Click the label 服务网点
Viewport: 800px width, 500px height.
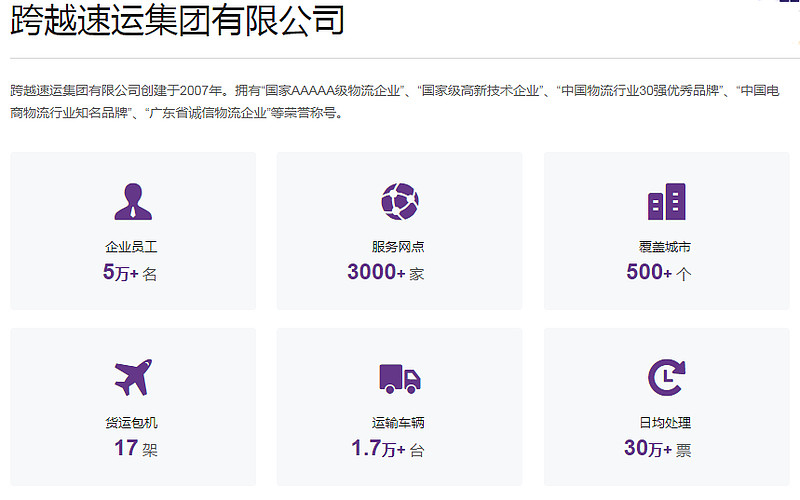[398, 247]
